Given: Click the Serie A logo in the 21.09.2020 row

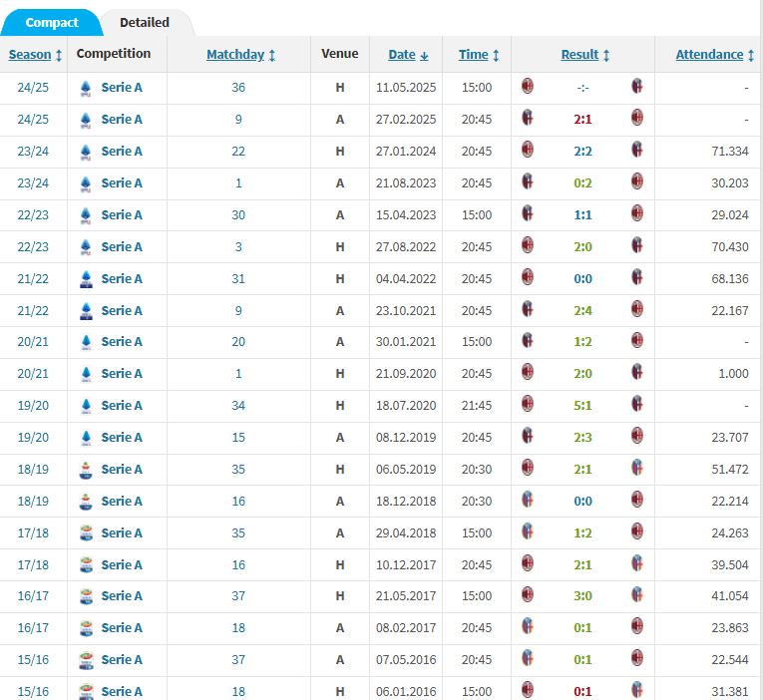Looking at the screenshot, I should [86, 374].
